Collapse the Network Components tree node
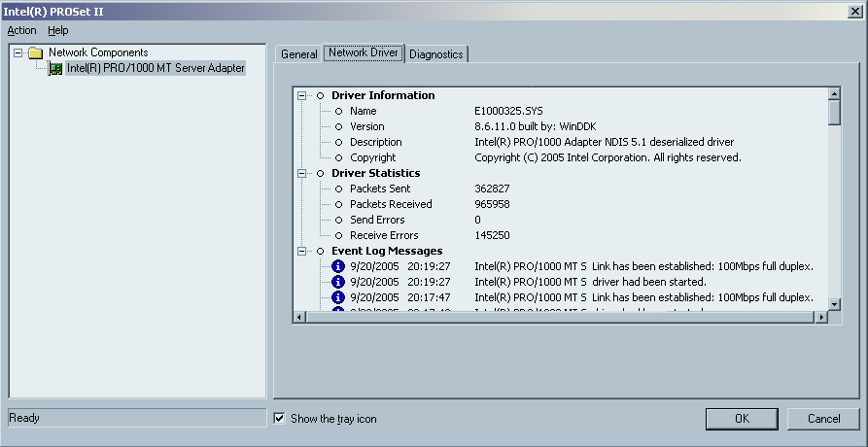Viewport: 868px width, 447px height. [x=18, y=53]
